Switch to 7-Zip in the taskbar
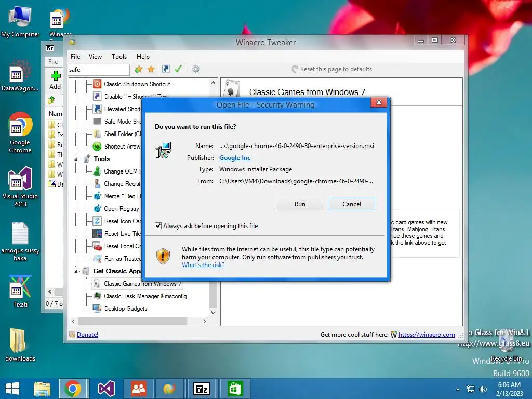This screenshot has width=532, height=399. (202, 389)
